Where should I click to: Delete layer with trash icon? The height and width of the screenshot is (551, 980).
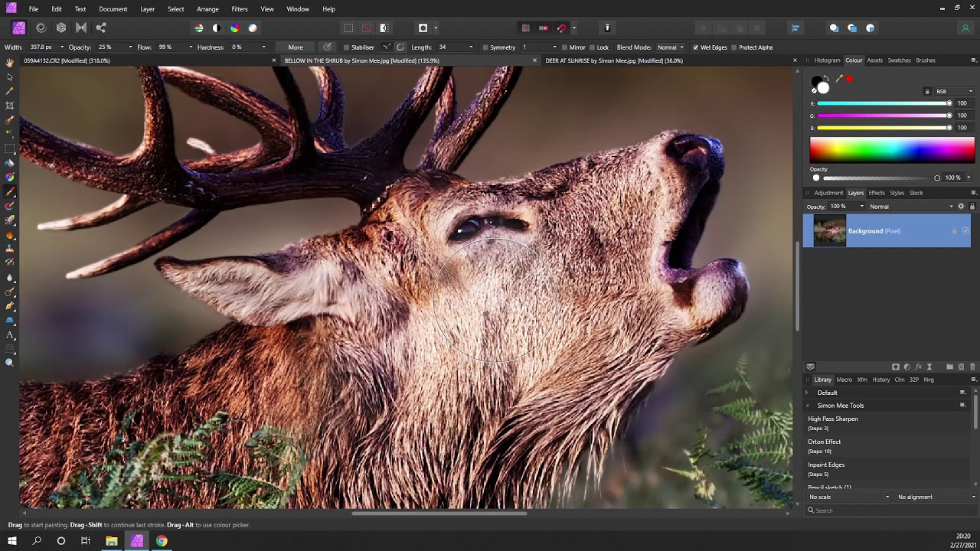point(972,367)
